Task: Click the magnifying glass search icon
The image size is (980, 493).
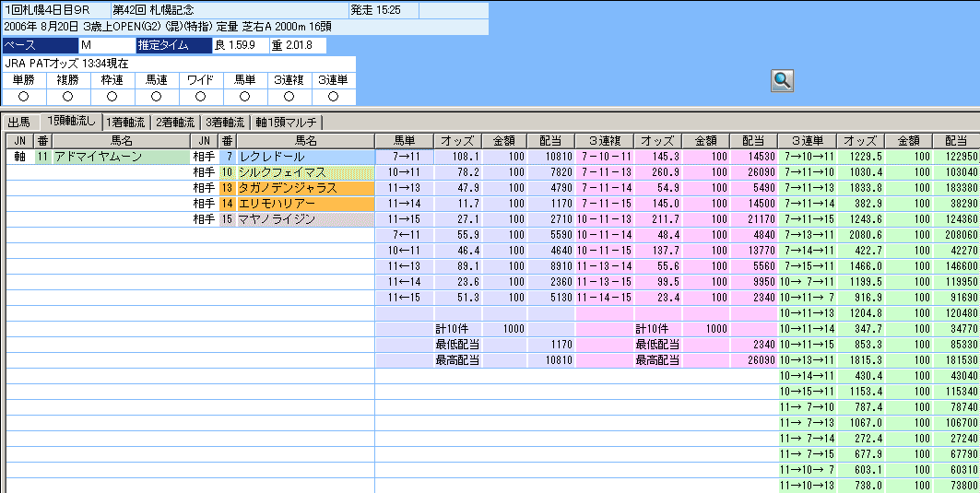Action: point(782,80)
